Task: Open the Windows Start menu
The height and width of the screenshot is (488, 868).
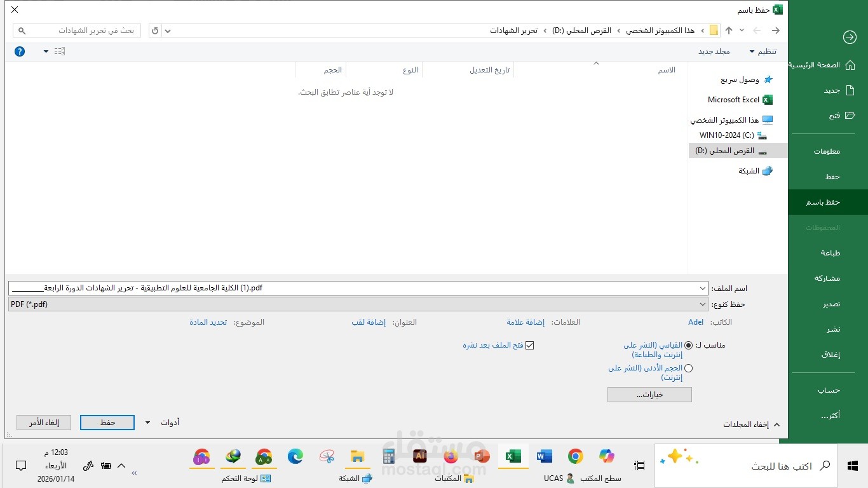Action: (x=853, y=466)
